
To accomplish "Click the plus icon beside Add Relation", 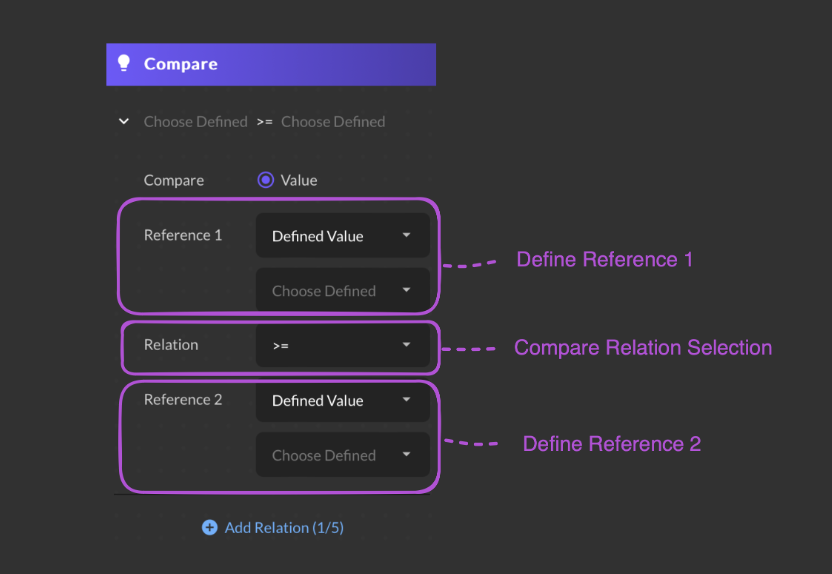I will (209, 527).
